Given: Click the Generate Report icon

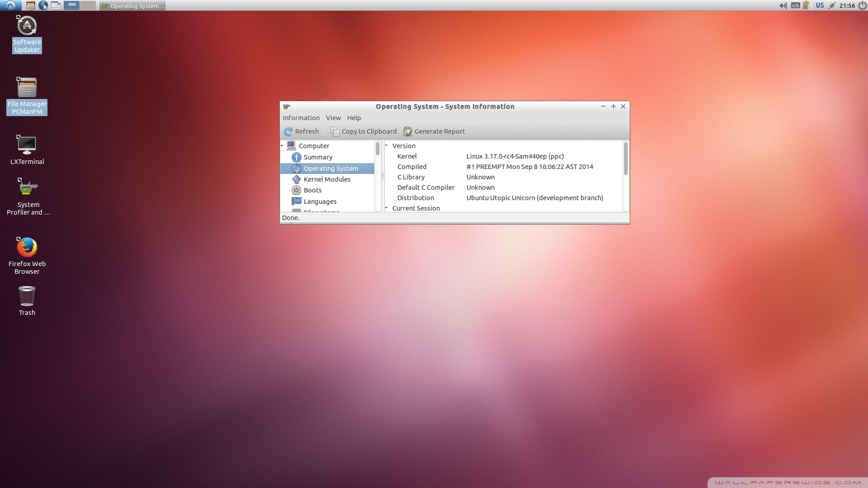Looking at the screenshot, I should pyautogui.click(x=407, y=131).
